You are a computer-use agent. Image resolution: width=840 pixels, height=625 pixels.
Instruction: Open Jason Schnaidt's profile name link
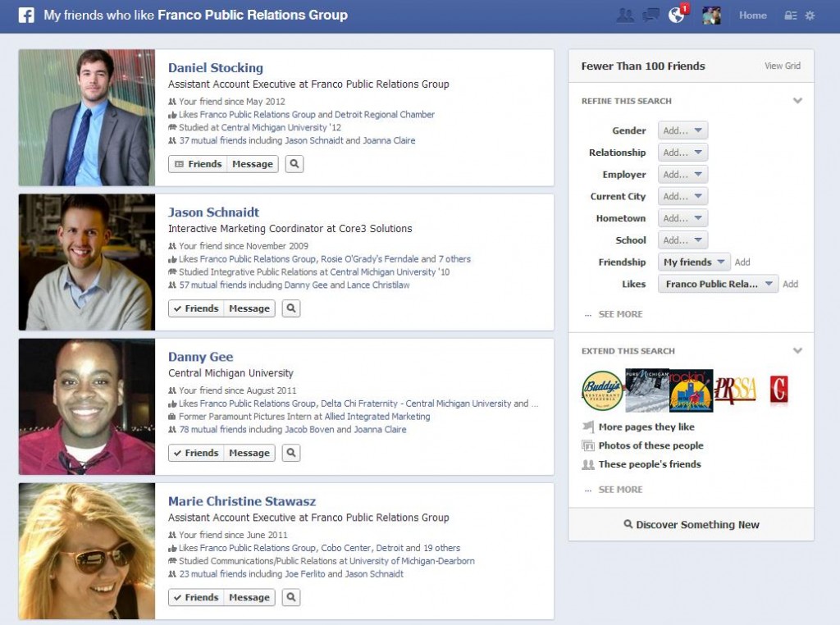click(213, 212)
